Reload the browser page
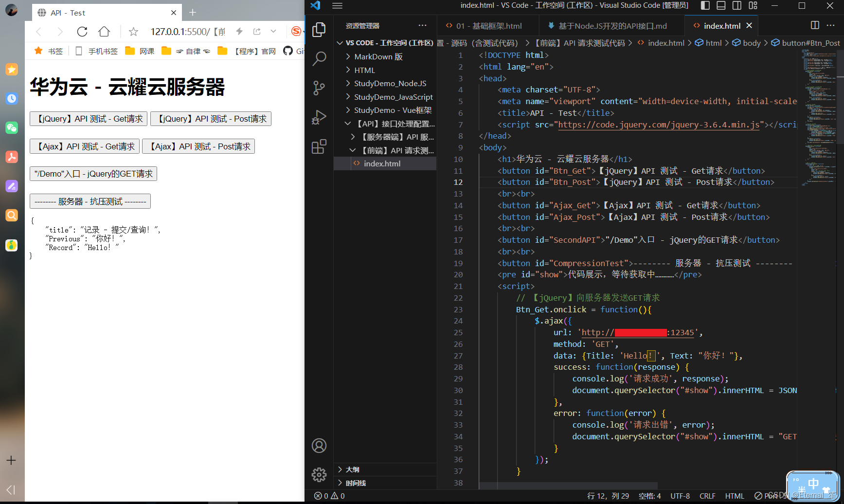Image resolution: width=844 pixels, height=504 pixels. (x=82, y=32)
